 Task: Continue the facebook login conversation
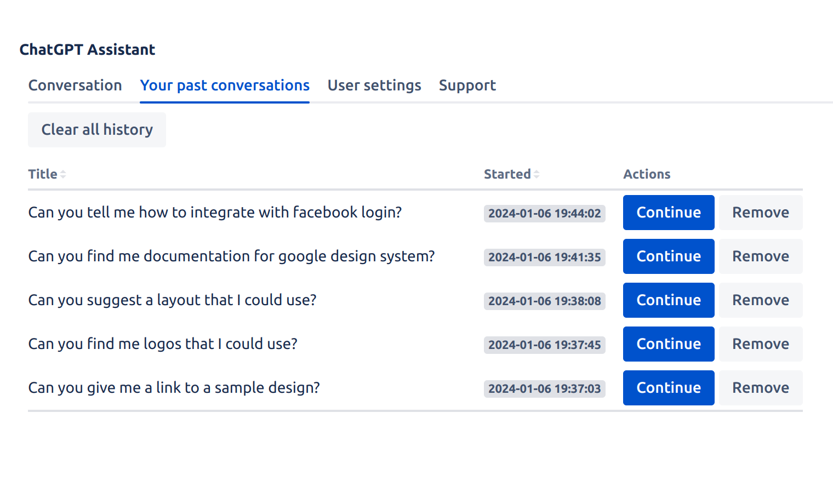pos(669,213)
